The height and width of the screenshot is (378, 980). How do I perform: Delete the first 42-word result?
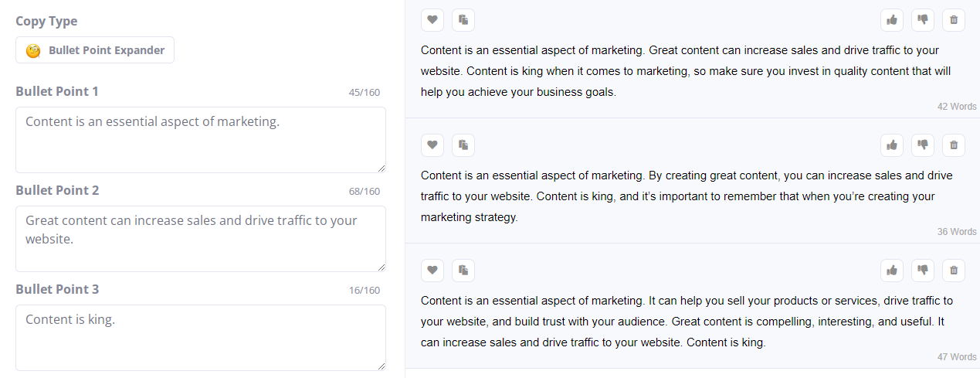954,19
